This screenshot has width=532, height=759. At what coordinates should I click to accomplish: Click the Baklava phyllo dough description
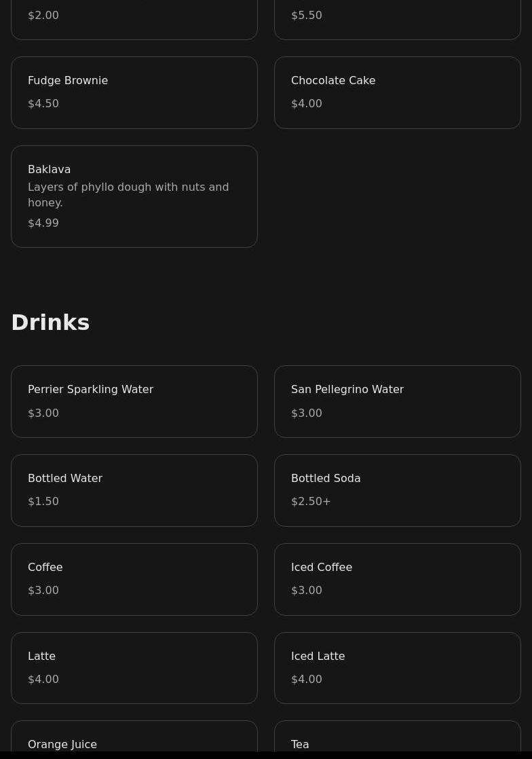coord(128,195)
